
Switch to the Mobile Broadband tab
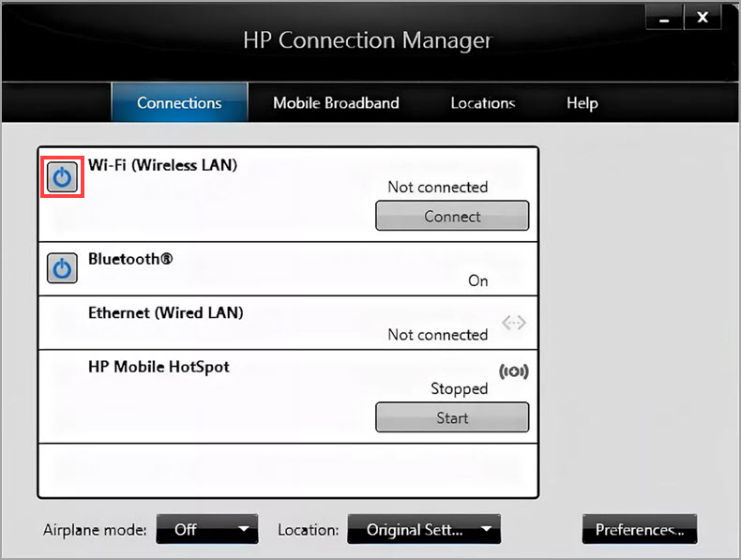coord(336,102)
